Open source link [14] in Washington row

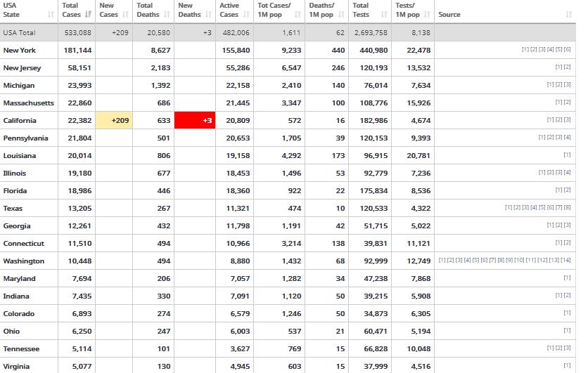pyautogui.click(x=565, y=261)
